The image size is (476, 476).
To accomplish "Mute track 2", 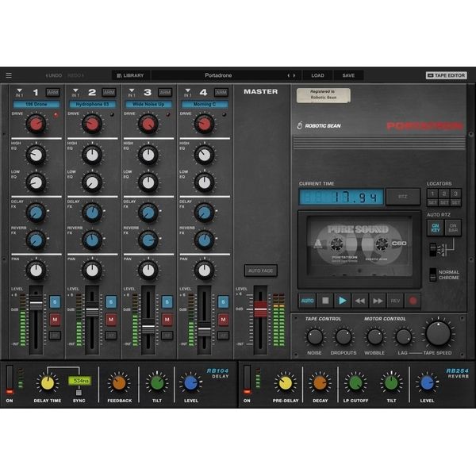I will 111,320.
